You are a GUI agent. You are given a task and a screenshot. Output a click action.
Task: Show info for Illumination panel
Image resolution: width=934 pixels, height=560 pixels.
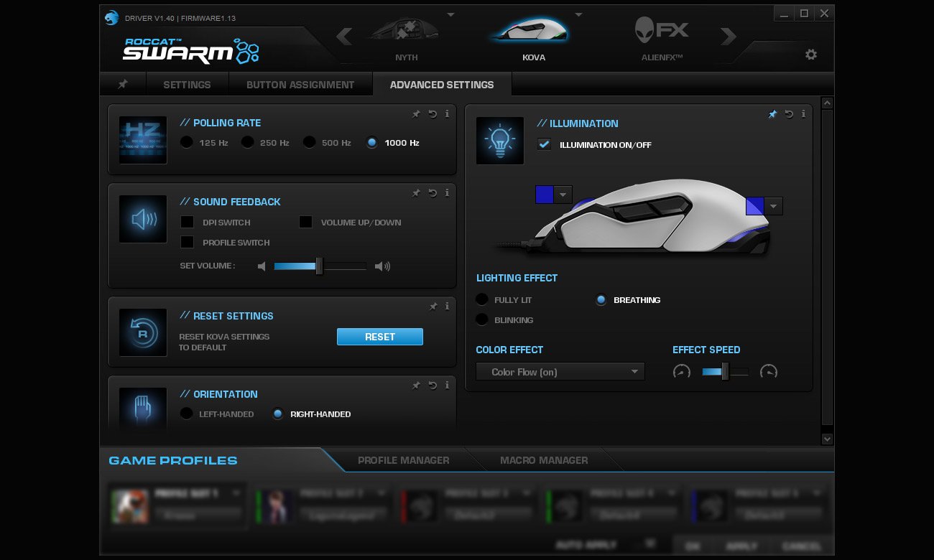point(803,114)
